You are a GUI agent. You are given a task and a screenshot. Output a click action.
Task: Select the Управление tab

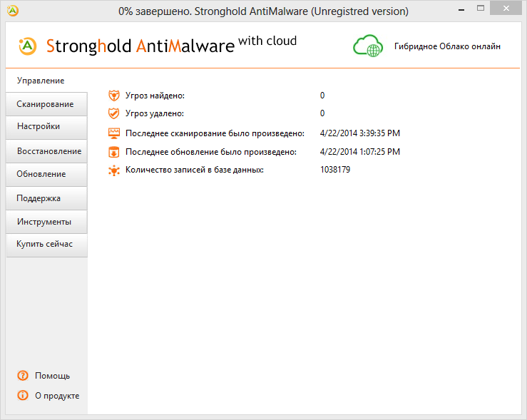(x=41, y=81)
